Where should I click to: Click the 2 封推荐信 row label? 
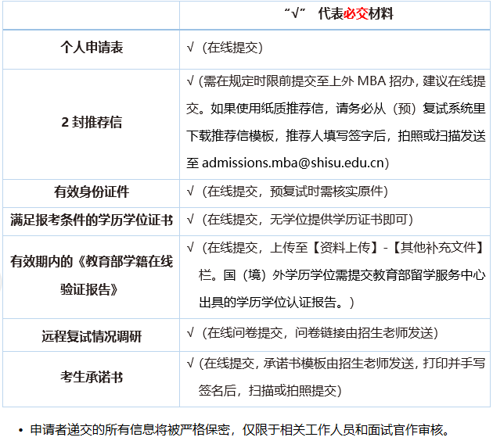[x=92, y=123]
